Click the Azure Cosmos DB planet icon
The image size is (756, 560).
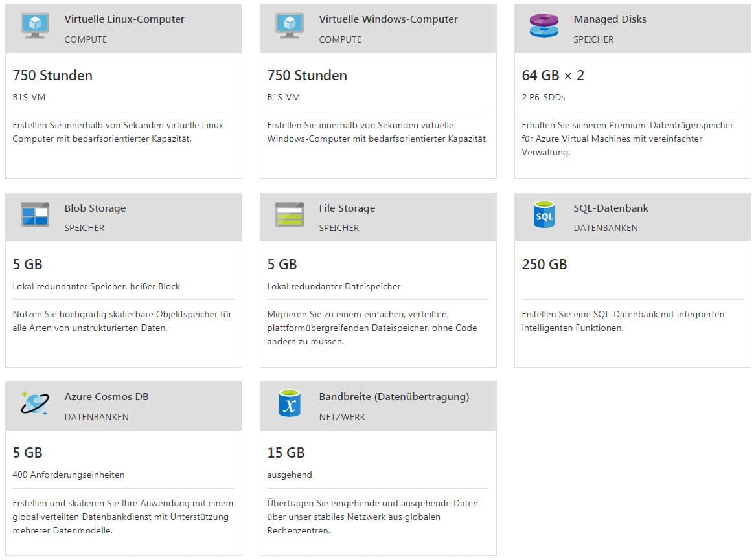(35, 403)
